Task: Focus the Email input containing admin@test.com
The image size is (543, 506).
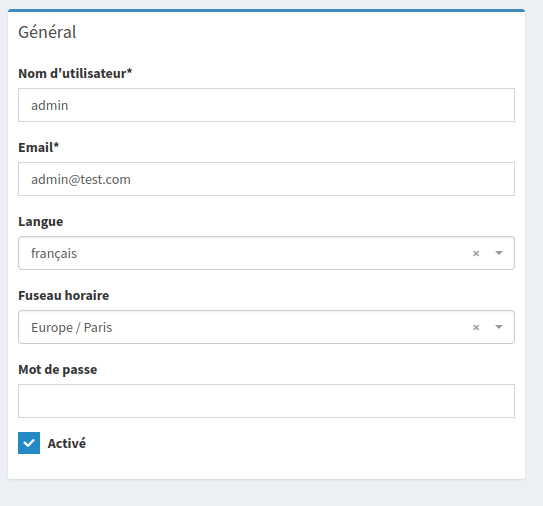Action: click(266, 179)
